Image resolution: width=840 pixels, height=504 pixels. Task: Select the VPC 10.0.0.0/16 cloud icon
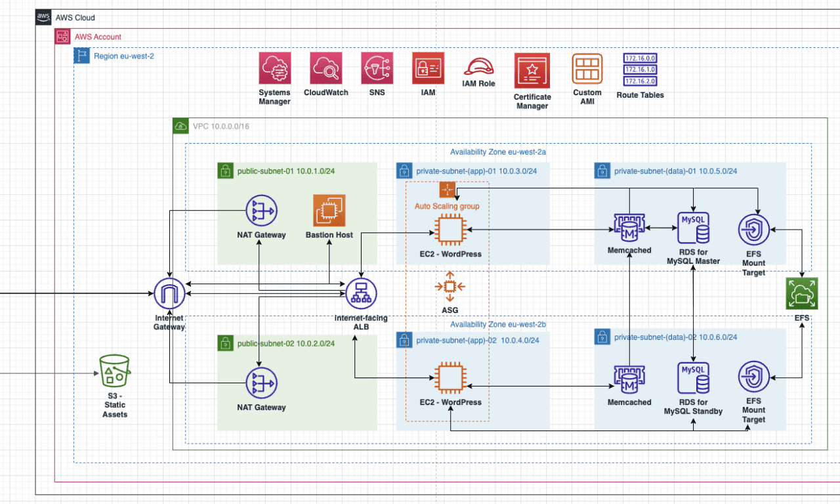tap(180, 125)
